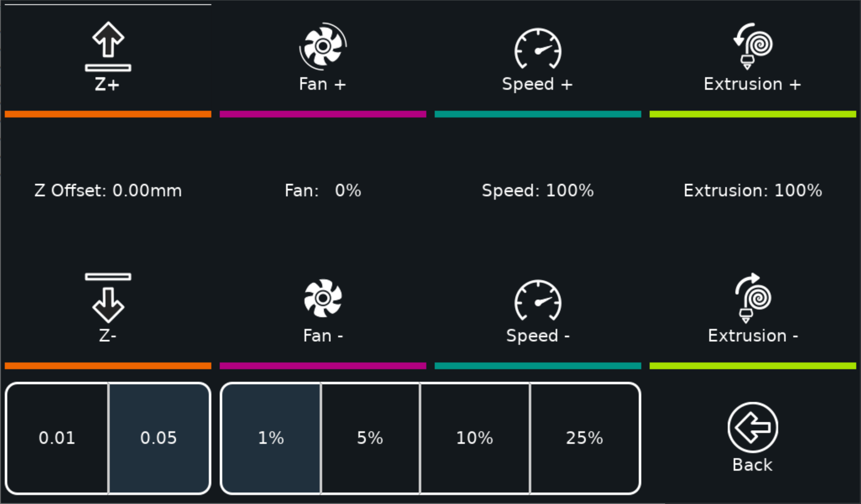
Task: Click the Z Offset 0.00mm readout
Action: pyautogui.click(x=108, y=191)
